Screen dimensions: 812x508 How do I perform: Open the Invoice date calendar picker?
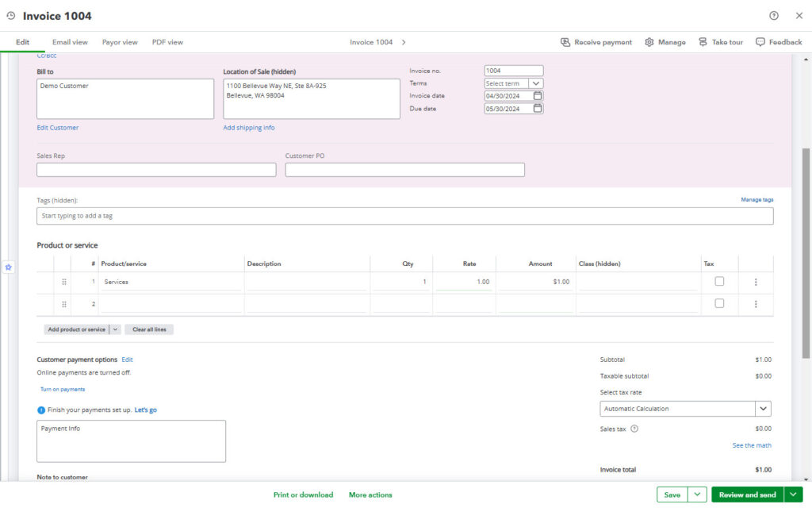pyautogui.click(x=538, y=95)
